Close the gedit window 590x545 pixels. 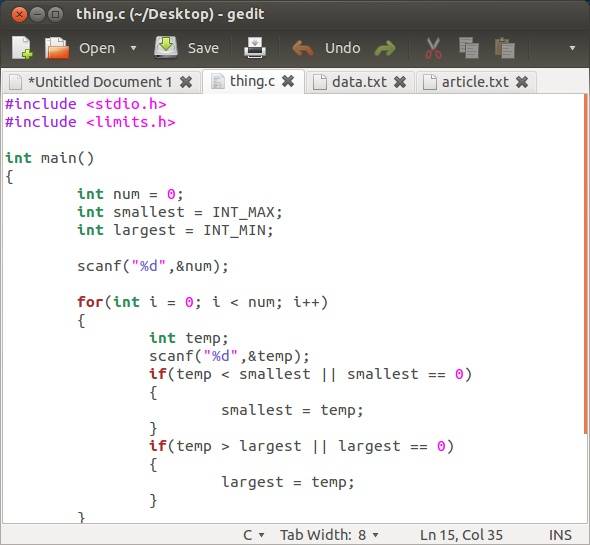[x=19, y=15]
